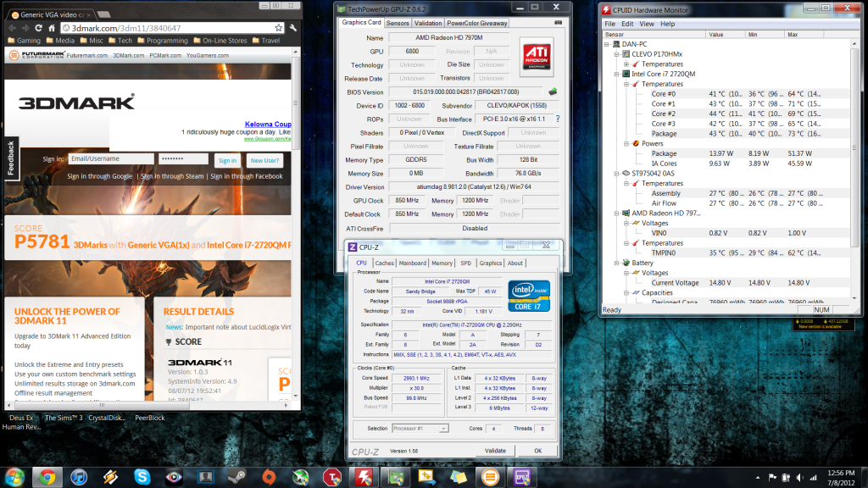868x488 pixels.
Task: Open Skype from the taskbar
Action: coord(142,477)
